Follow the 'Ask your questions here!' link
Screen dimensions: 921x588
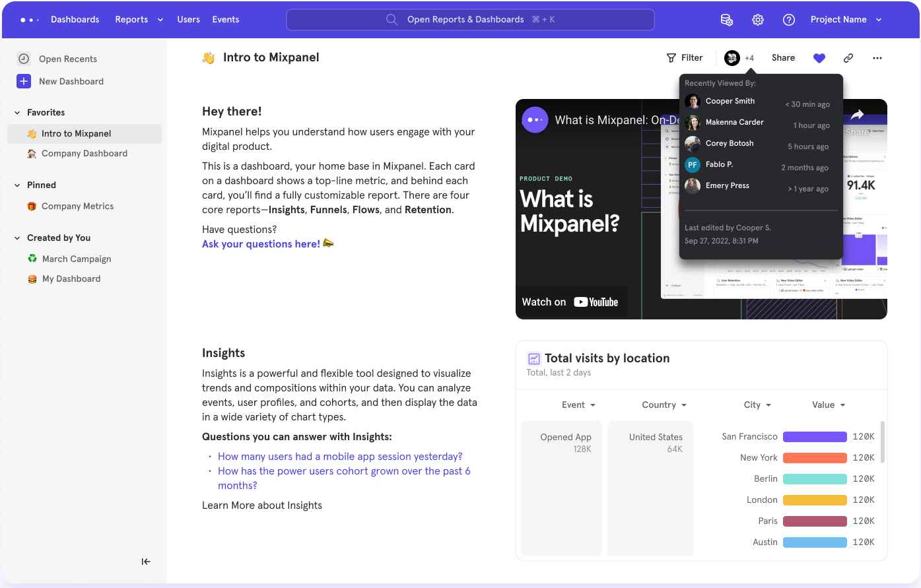click(x=261, y=244)
